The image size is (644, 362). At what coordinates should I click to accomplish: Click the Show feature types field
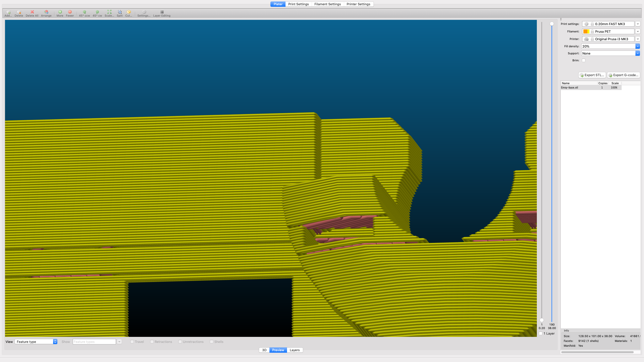[x=94, y=342]
